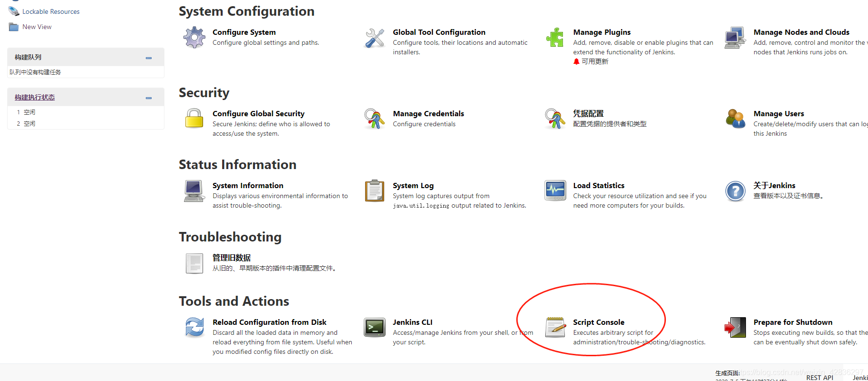Click the 关于Jenkins question mark icon
868x381 pixels.
735,191
